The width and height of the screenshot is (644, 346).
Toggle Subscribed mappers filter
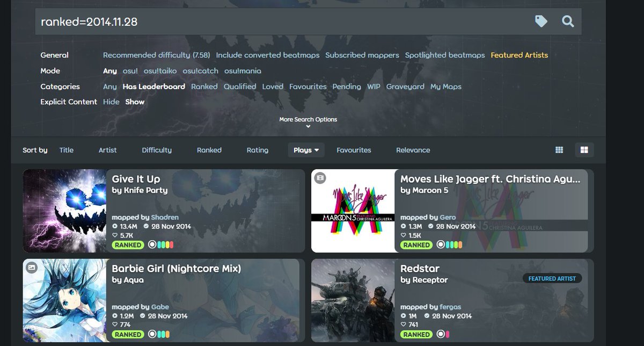coord(362,55)
